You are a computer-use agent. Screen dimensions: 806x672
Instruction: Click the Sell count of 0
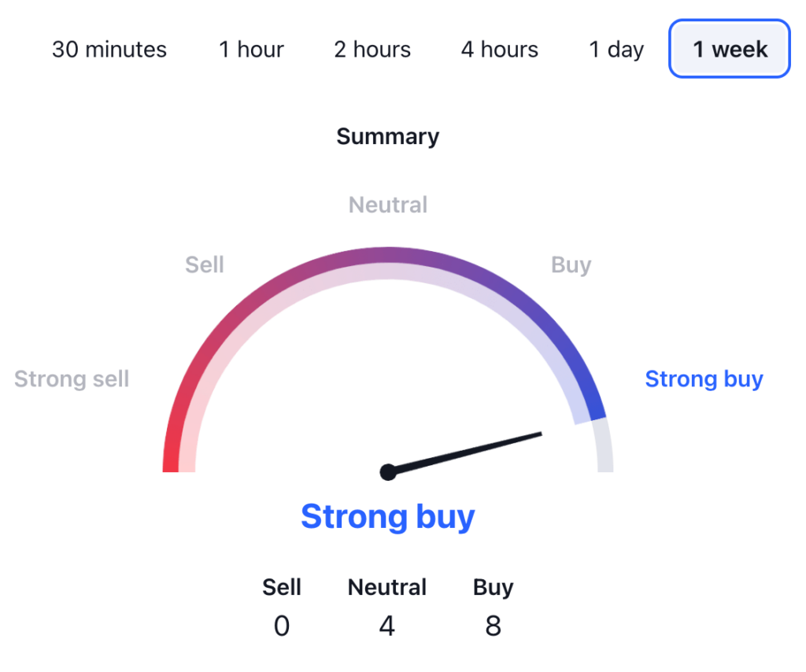coord(282,626)
